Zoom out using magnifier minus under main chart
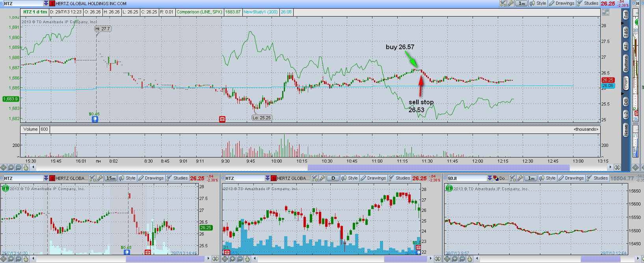 point(19,167)
